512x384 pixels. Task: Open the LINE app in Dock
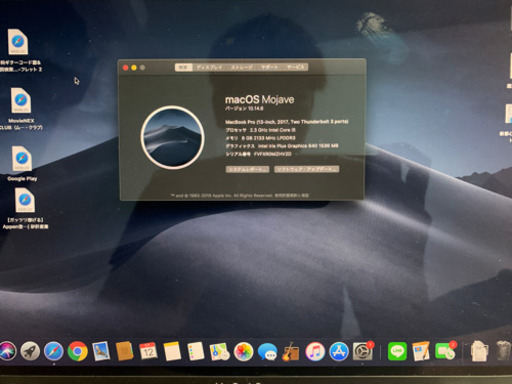[397, 351]
